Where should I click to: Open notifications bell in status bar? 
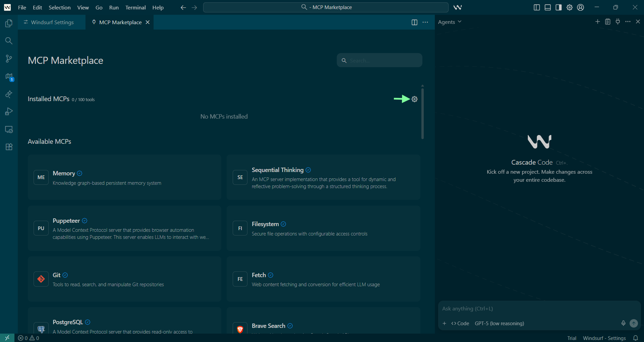click(636, 338)
